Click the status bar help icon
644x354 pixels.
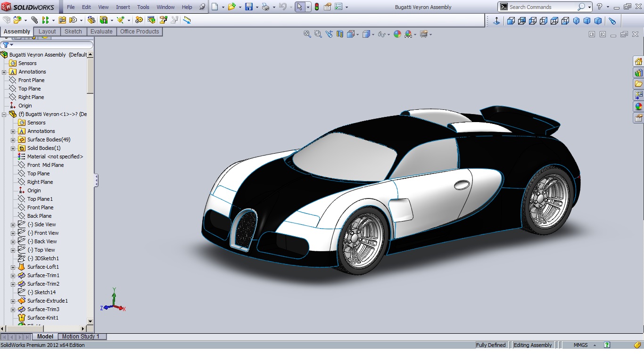(x=607, y=345)
